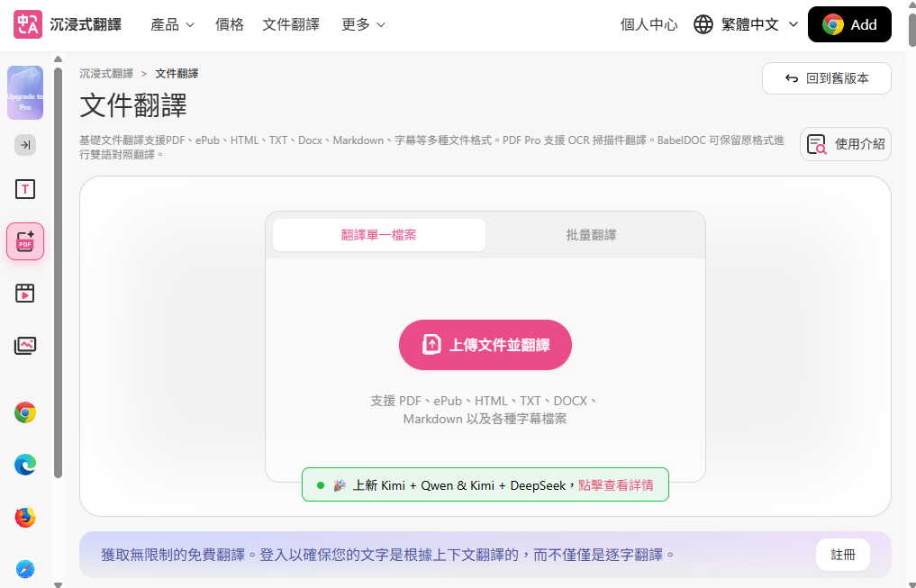
Task: Open the Upgrade to Pro sidebar thumbnail
Action: (24, 93)
